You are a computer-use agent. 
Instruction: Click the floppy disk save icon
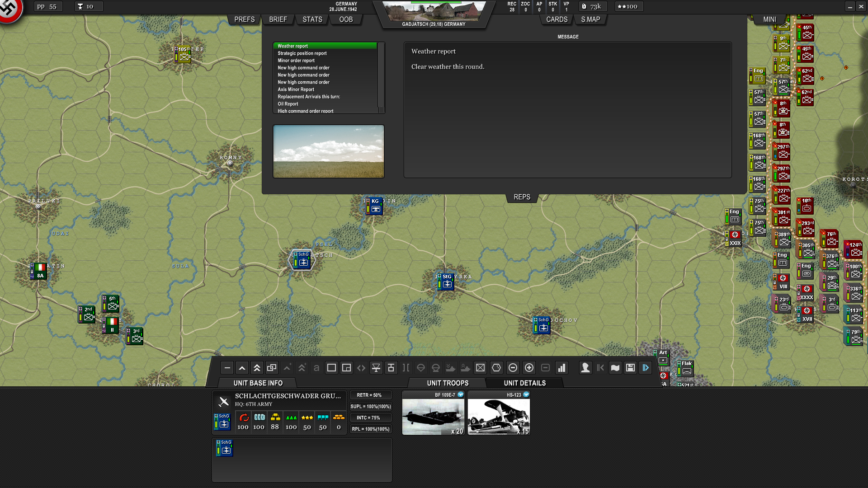click(x=630, y=368)
